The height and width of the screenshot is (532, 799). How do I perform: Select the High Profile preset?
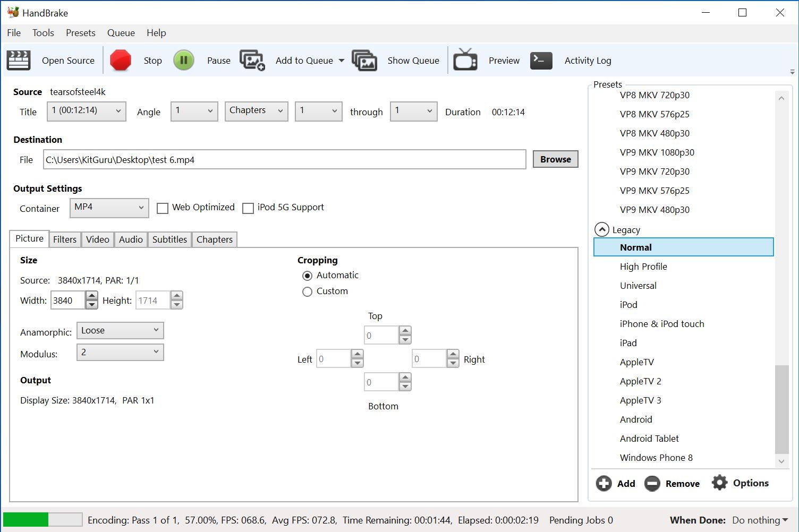[643, 267]
